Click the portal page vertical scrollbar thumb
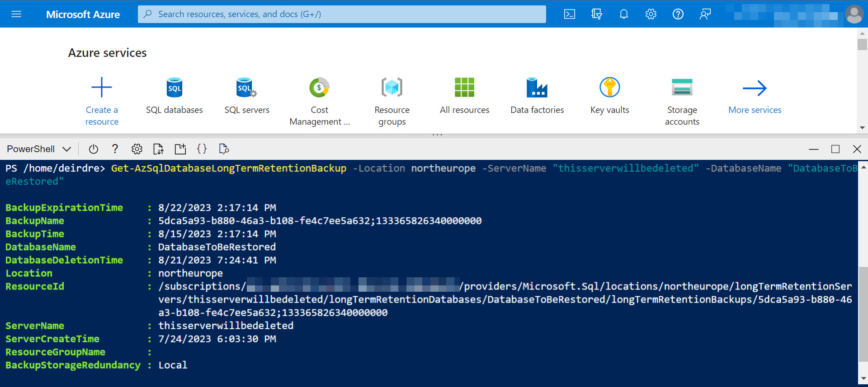The height and width of the screenshot is (387, 868). [x=862, y=45]
